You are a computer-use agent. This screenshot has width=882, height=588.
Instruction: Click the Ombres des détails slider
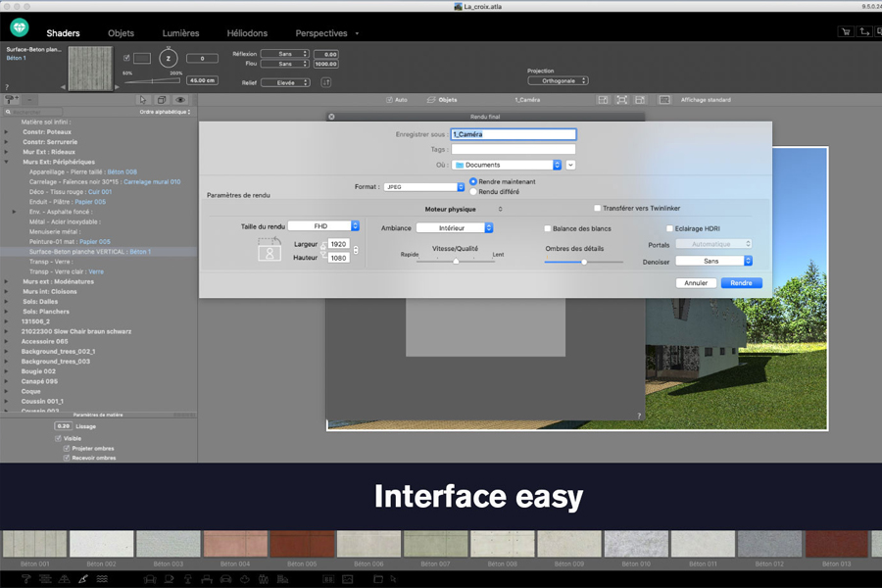583,262
